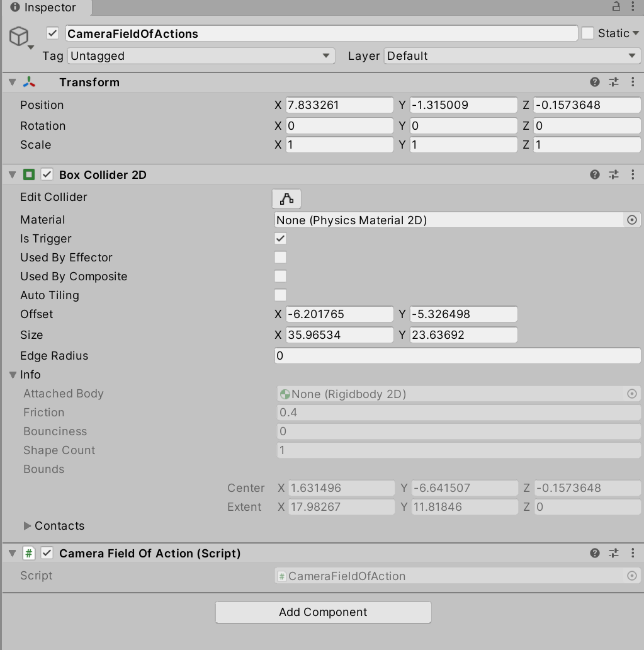The image size is (644, 650).
Task: Click the Scale X field
Action: (x=339, y=145)
